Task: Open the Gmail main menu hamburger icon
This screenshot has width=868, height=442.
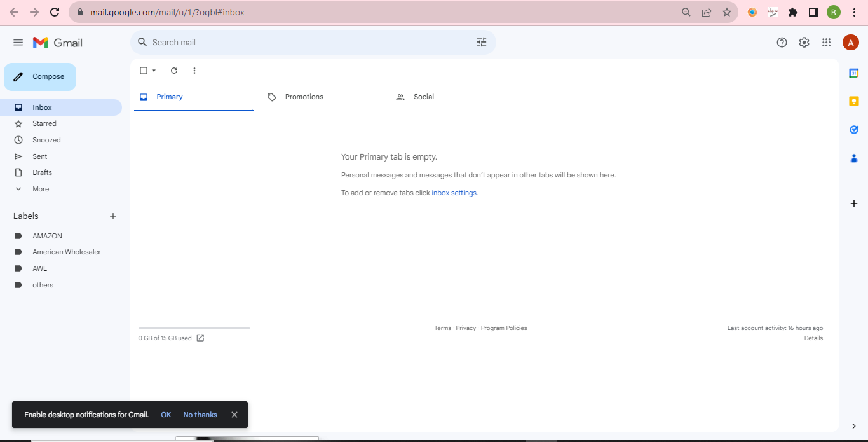Action: (18, 43)
